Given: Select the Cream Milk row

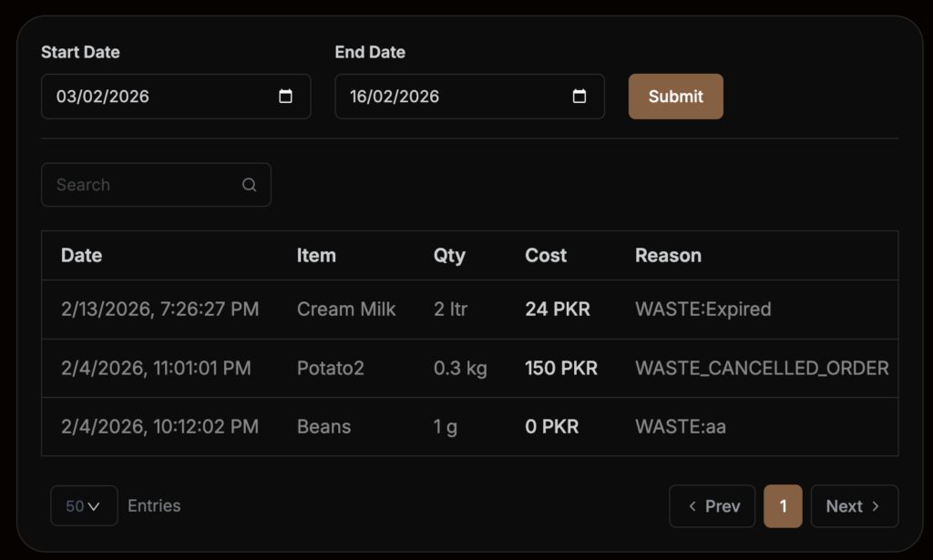Looking at the screenshot, I should tap(346, 310).
